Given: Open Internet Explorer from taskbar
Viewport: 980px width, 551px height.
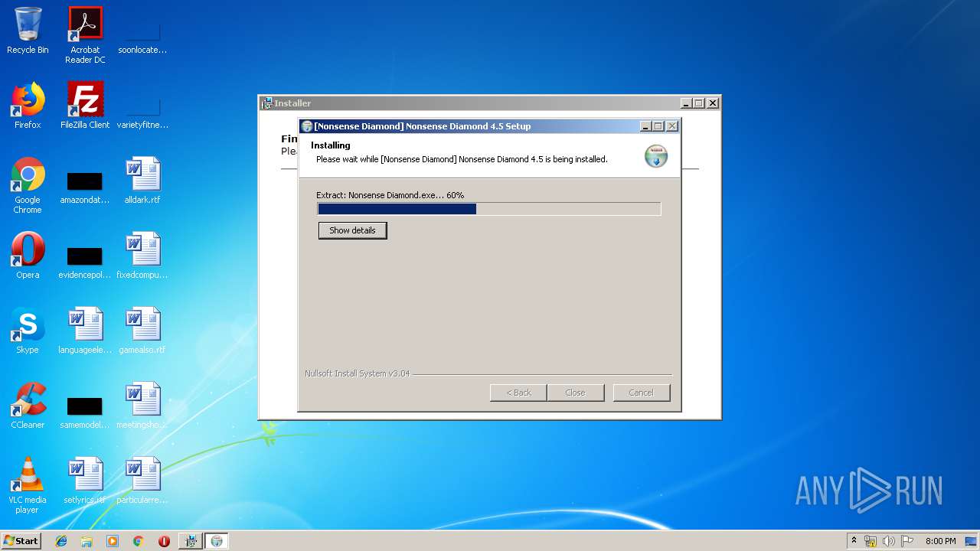Looking at the screenshot, I should click(x=61, y=541).
